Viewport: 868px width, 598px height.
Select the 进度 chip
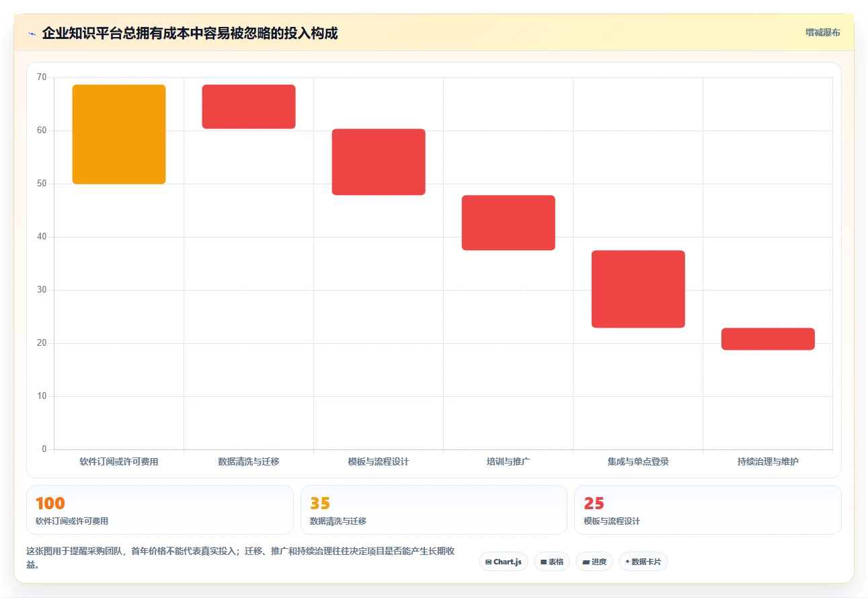(594, 562)
